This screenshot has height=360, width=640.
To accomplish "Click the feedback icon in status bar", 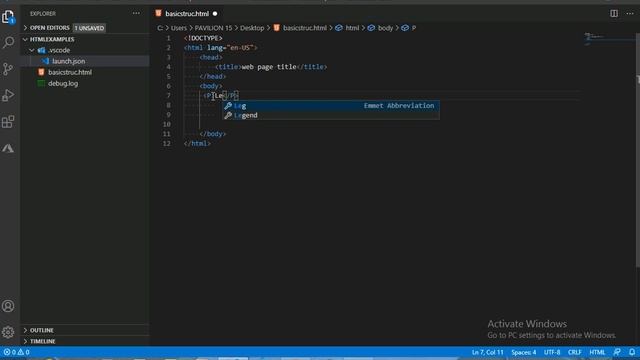I will [617, 352].
